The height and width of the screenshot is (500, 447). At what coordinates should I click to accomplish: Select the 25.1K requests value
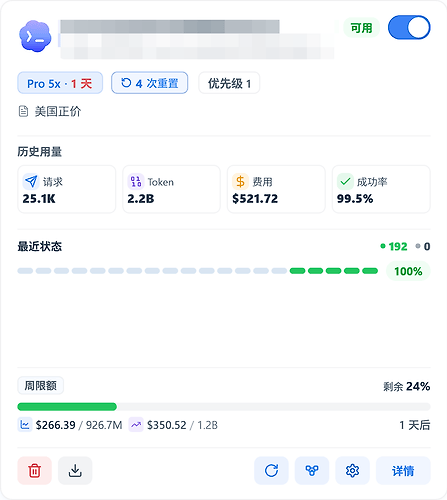(39, 199)
